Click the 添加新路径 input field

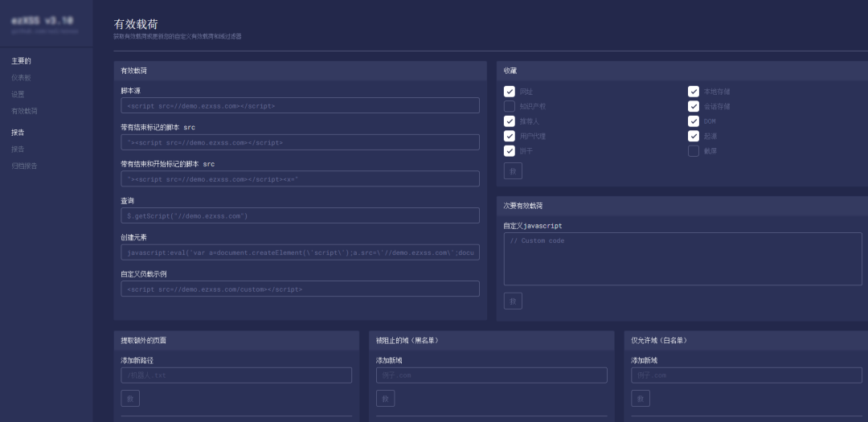pyautogui.click(x=236, y=375)
